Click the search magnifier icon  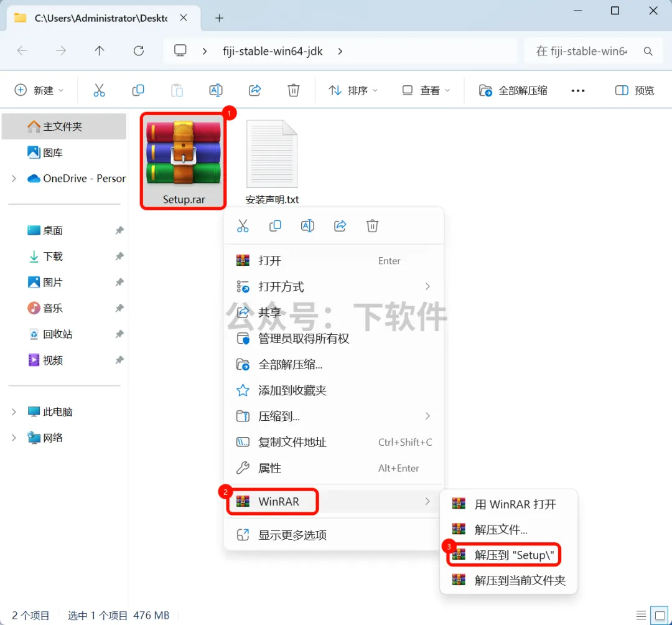click(x=648, y=52)
